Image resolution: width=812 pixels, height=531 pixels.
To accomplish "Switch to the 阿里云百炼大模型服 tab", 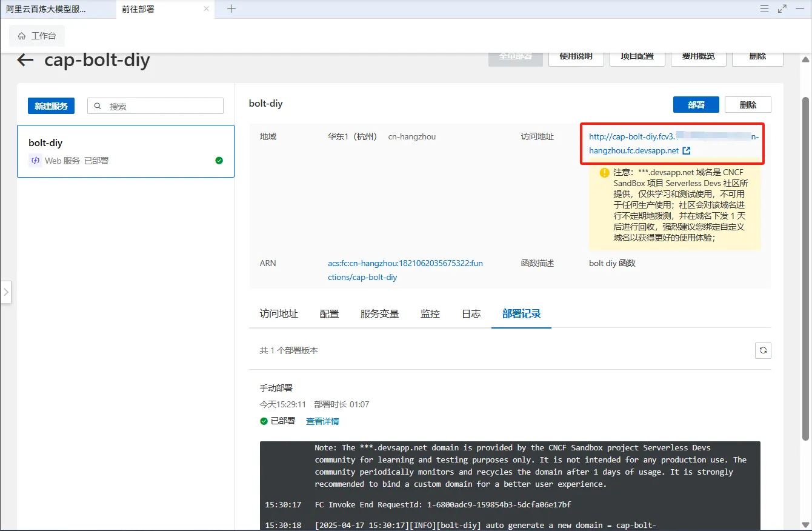I will click(x=58, y=9).
